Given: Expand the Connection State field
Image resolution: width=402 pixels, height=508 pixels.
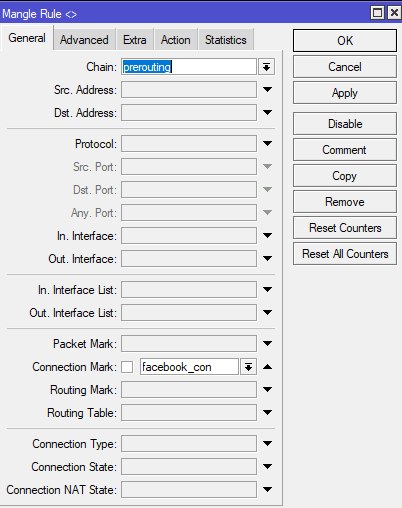Looking at the screenshot, I should coord(267,466).
